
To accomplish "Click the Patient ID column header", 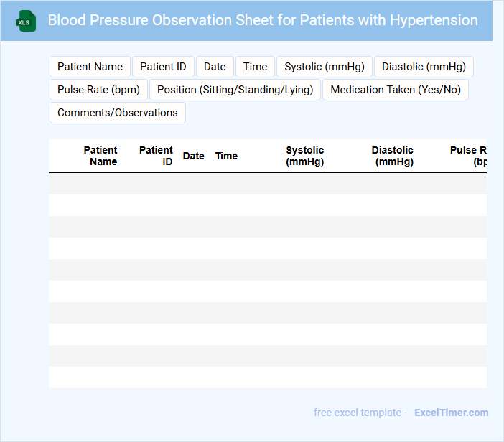I will click(x=157, y=156).
